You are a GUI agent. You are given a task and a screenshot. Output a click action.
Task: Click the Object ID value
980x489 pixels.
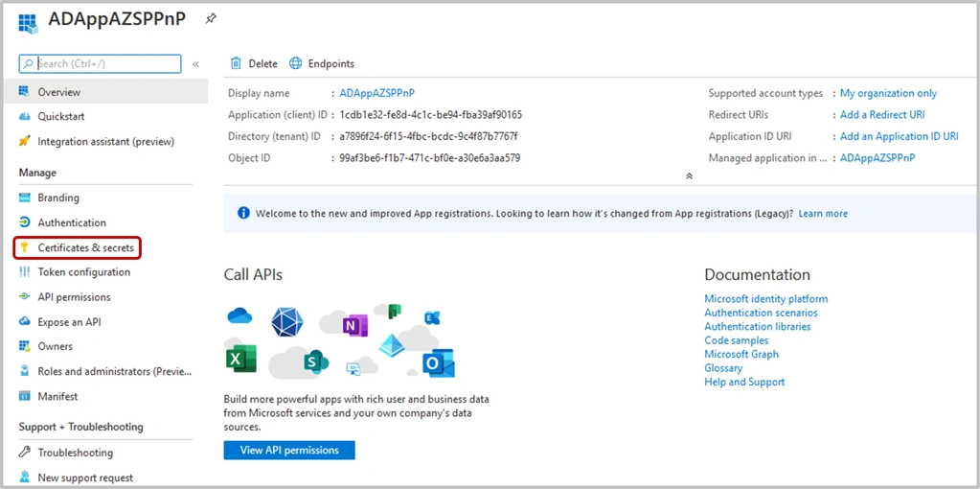(430, 158)
